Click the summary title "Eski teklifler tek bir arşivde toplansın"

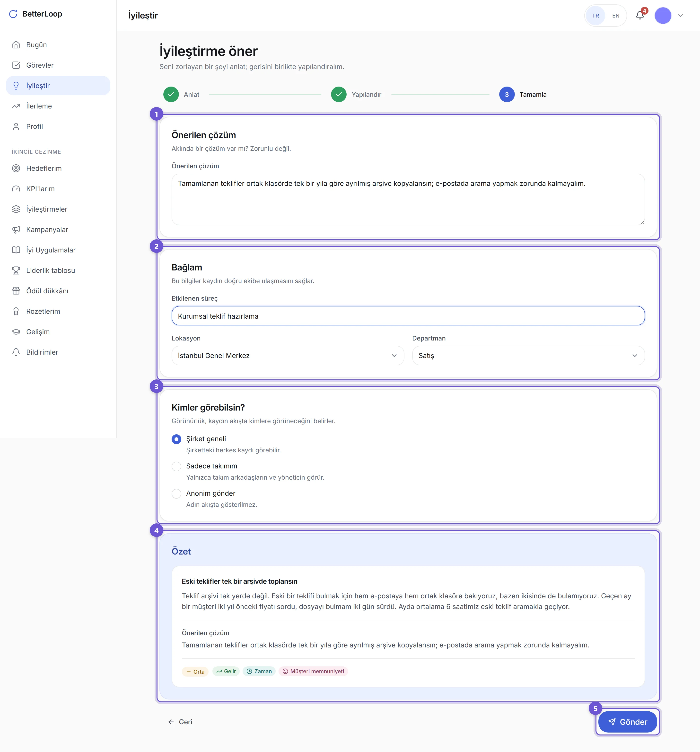coord(240,582)
